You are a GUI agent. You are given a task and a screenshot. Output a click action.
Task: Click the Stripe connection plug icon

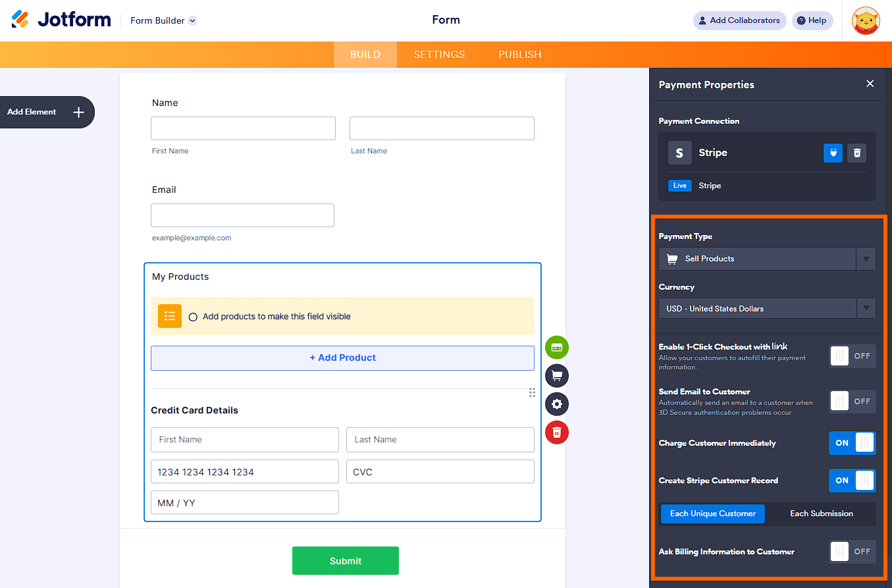(833, 153)
